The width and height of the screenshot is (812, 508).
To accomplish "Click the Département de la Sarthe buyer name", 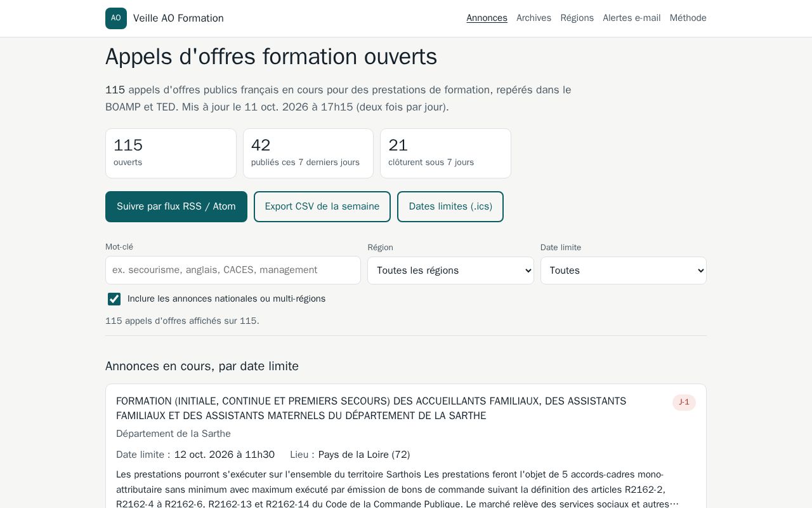I will 173,434.
